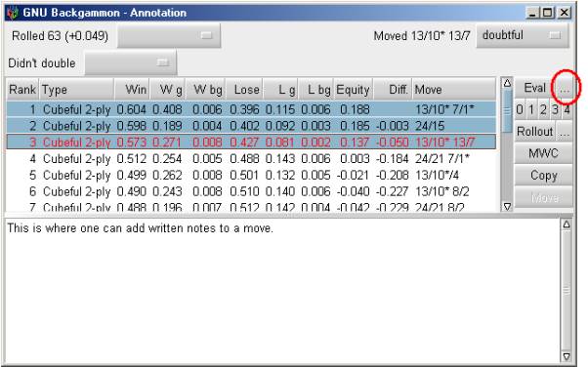588x367 pixels.
Task: Select the 0-ply evaluation button
Action: (520, 110)
